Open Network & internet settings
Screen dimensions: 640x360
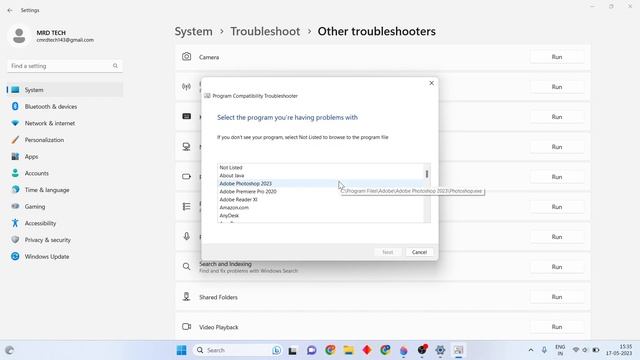click(x=65, y=123)
